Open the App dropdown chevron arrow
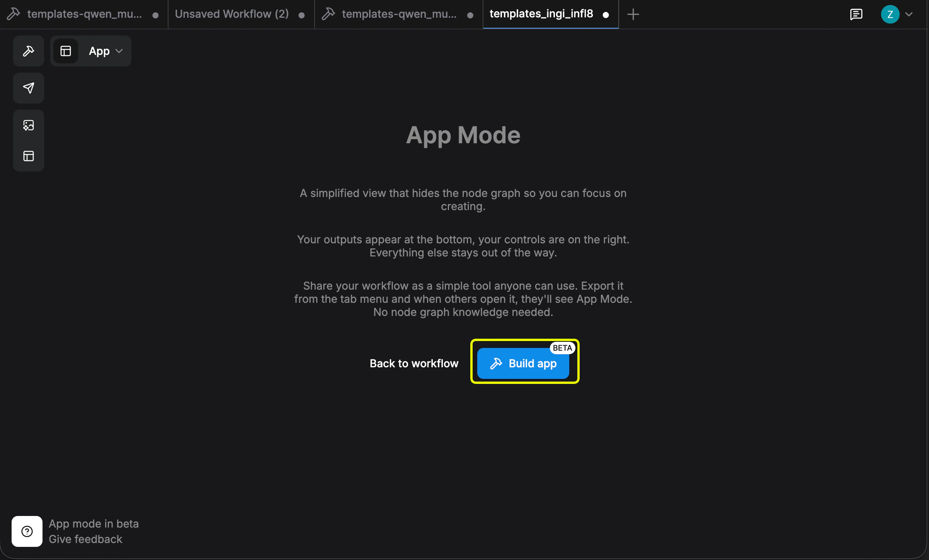 tap(119, 51)
